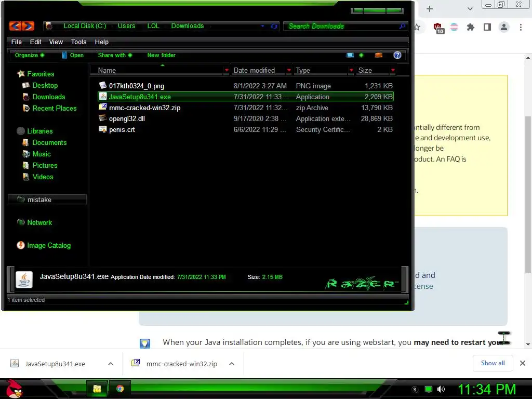Image resolution: width=532 pixels, height=399 pixels.
Task: Click Show all downloads button
Action: coord(493,363)
